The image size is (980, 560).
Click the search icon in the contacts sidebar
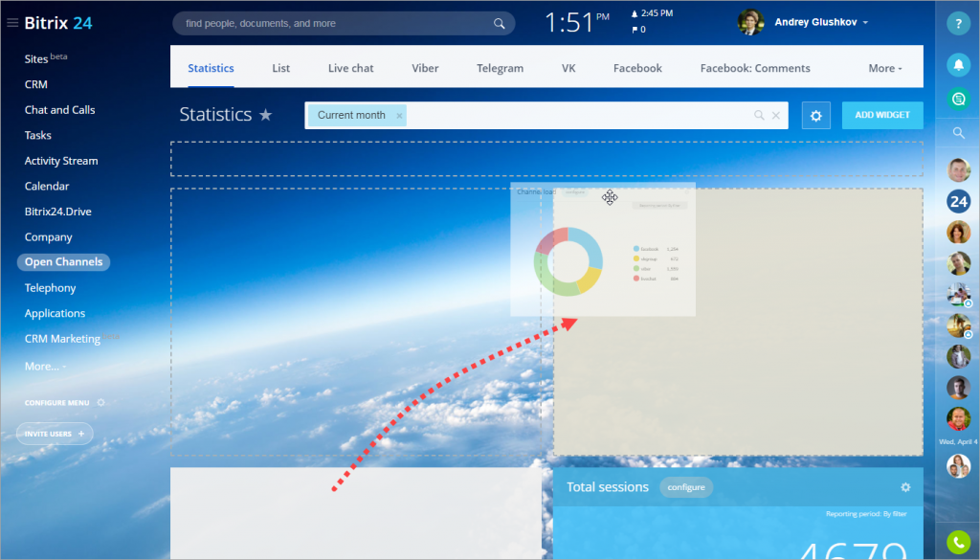[958, 132]
